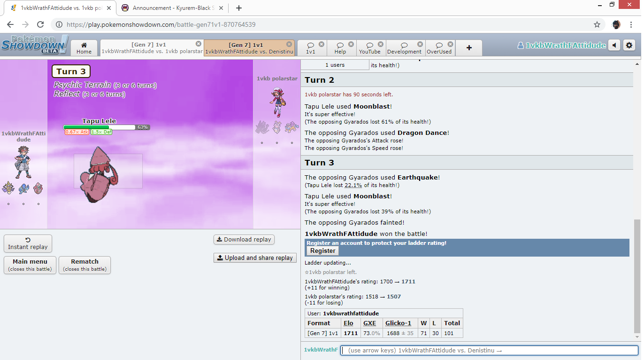The image size is (644, 360).
Task: Close the 1v1 room tab
Action: tap(322, 44)
